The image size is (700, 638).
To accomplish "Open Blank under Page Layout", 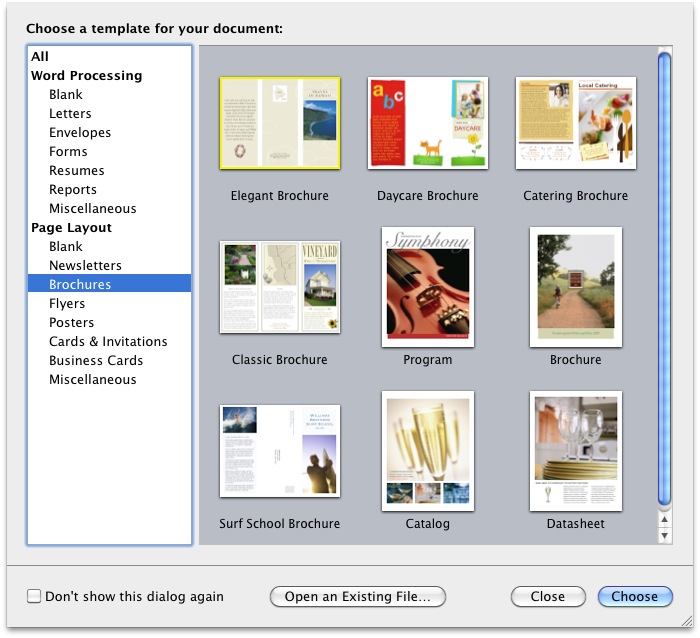I will click(x=109, y=246).
